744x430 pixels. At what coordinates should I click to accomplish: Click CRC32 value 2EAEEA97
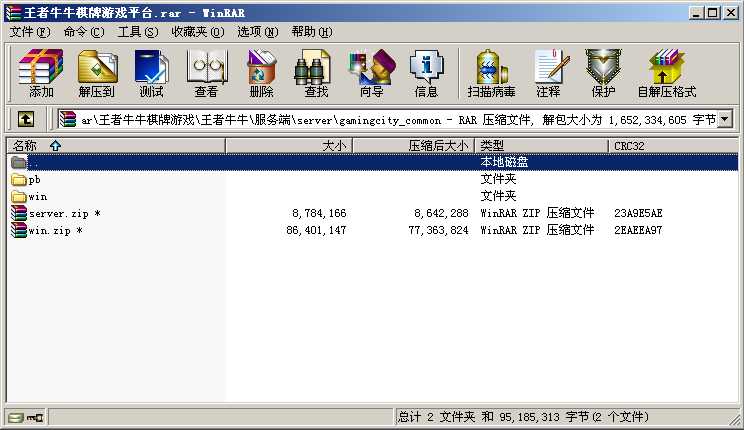click(638, 231)
